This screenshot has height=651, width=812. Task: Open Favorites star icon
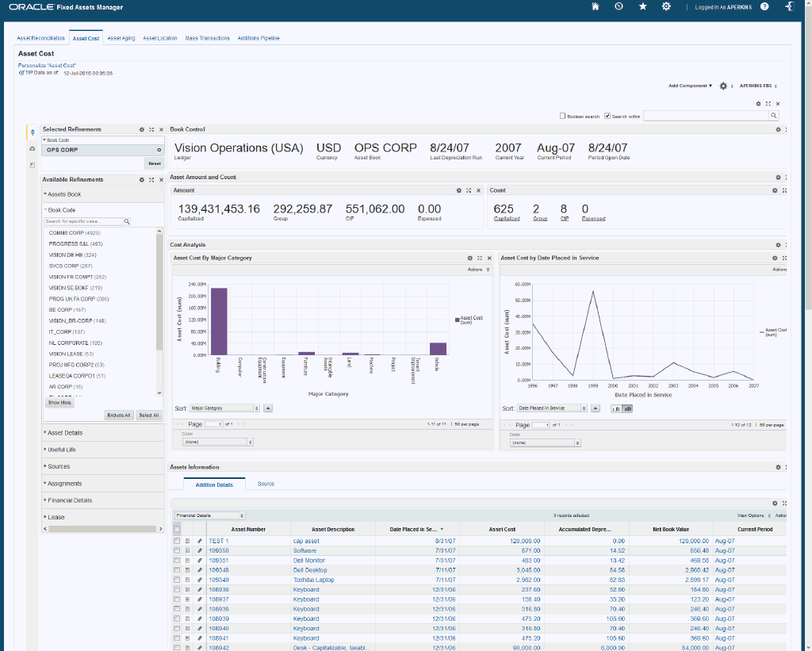642,6
